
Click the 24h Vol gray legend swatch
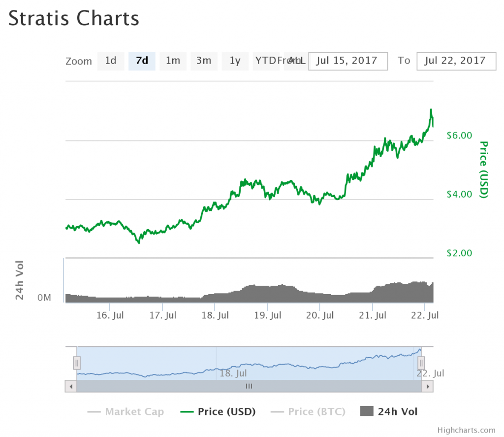(367, 411)
